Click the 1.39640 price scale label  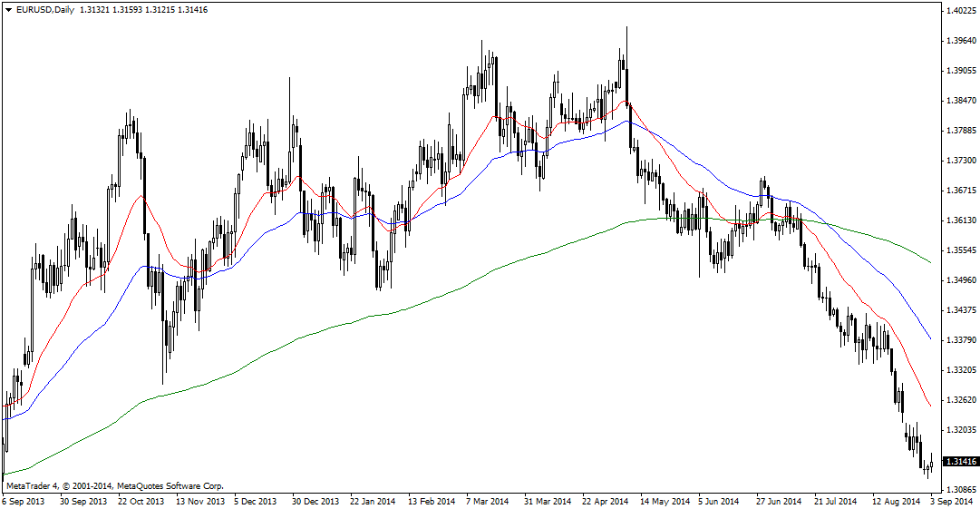coord(961,41)
